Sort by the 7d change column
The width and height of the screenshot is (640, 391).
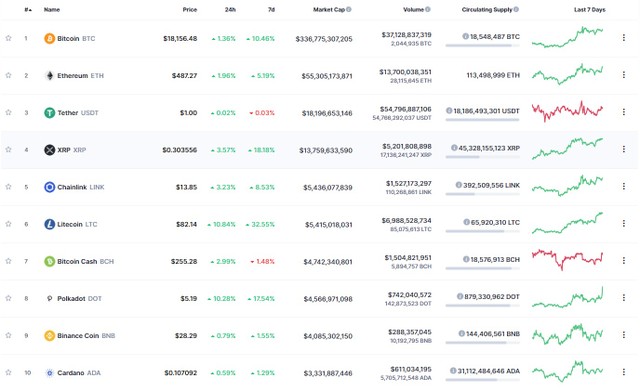tap(271, 9)
